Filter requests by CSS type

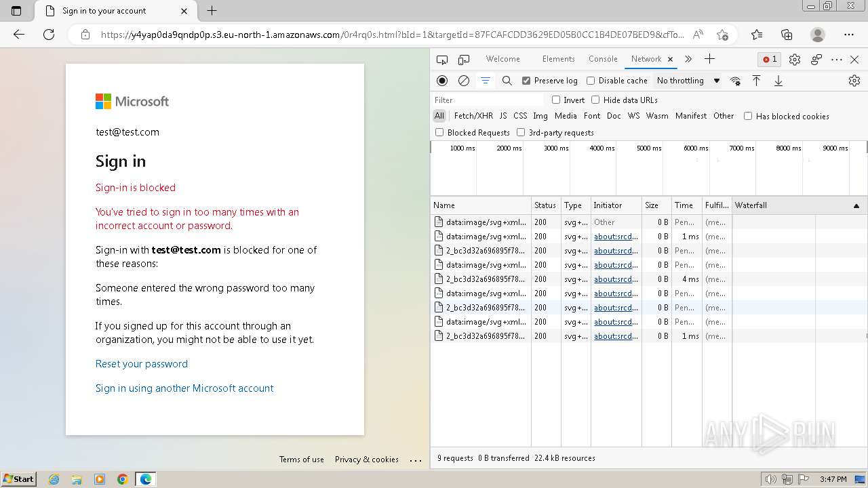pos(520,116)
